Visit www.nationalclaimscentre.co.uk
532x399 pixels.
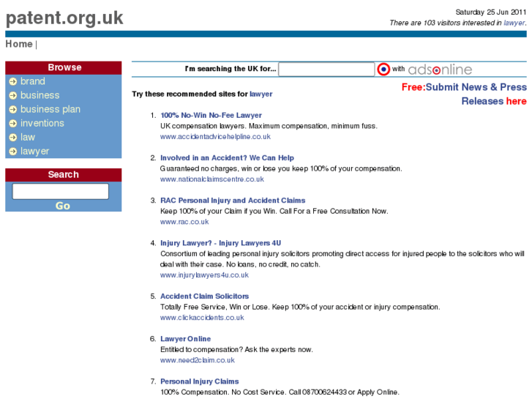coord(212,179)
